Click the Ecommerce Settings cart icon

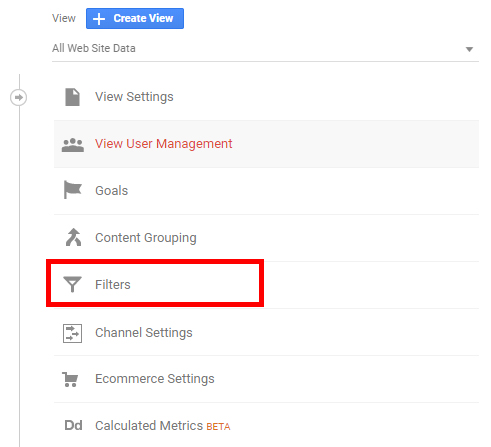(70, 379)
